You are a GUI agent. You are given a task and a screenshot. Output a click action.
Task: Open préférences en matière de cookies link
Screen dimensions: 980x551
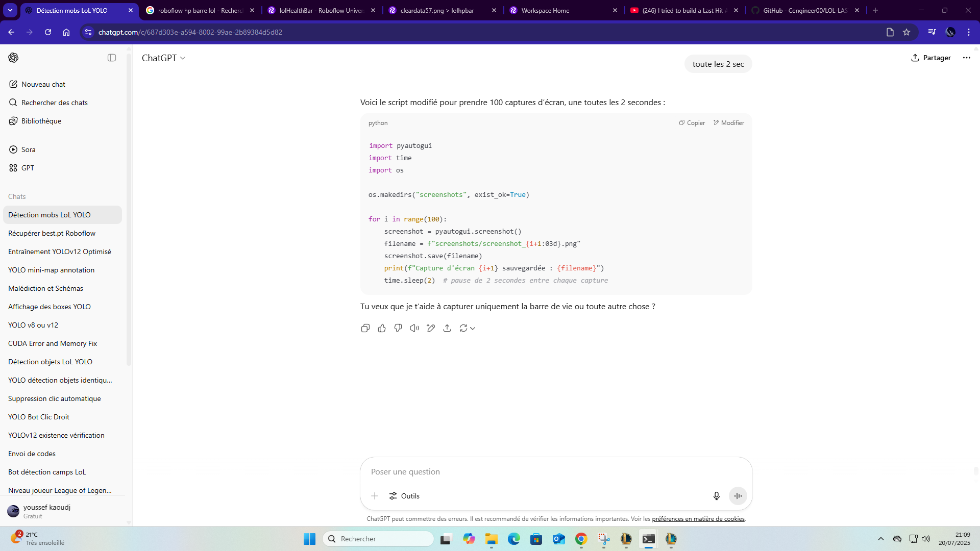698,519
